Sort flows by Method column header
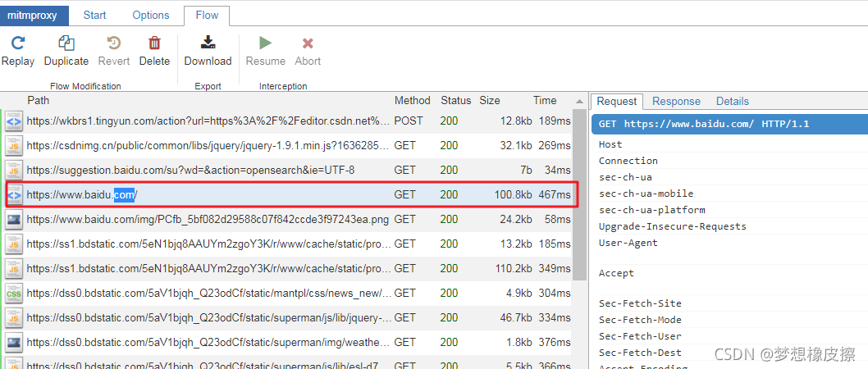The height and width of the screenshot is (369, 868). pos(413,101)
